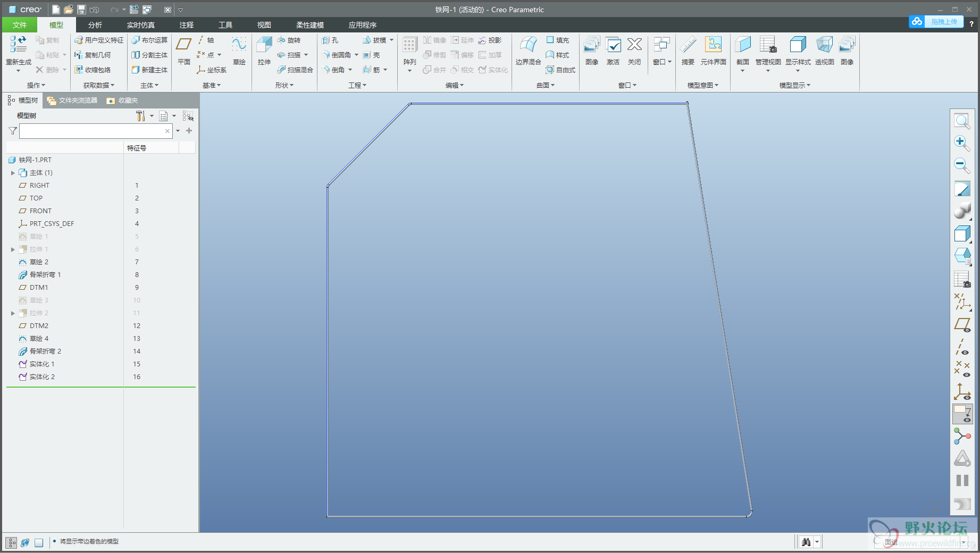The width and height of the screenshot is (980, 553).
Task: Click the 填充 (Fill) surface tool
Action: coord(557,40)
